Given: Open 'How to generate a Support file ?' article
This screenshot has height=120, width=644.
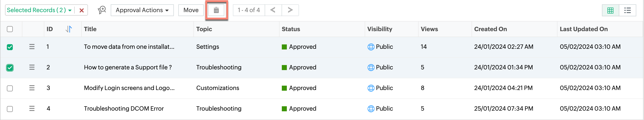Looking at the screenshot, I should (x=127, y=67).
